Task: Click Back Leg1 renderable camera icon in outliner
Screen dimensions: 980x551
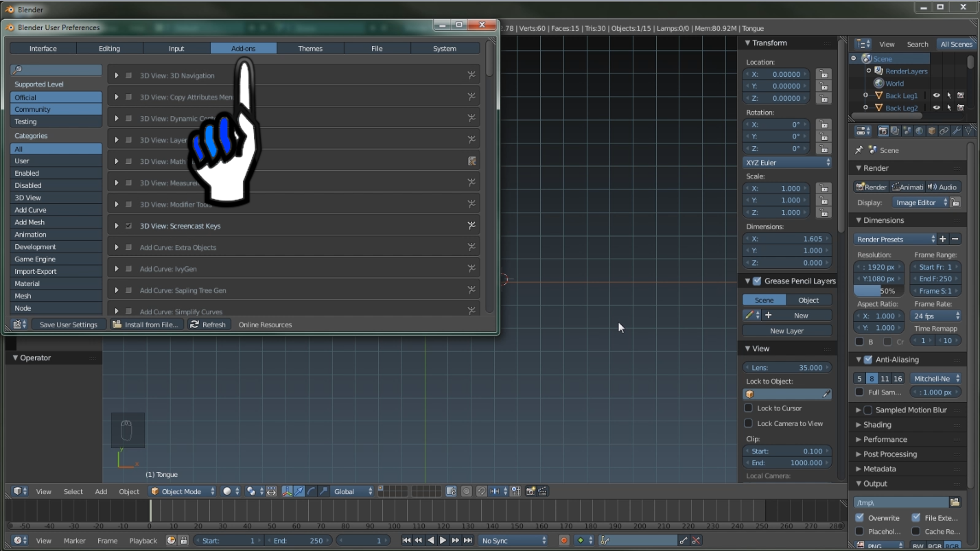Action: [961, 95]
